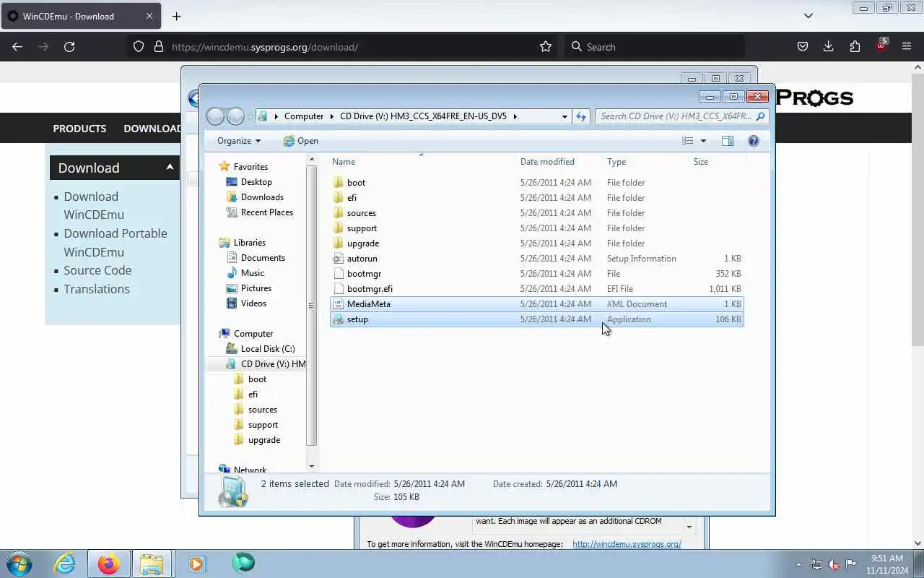Open Firefox hamburger application menu

(x=907, y=47)
